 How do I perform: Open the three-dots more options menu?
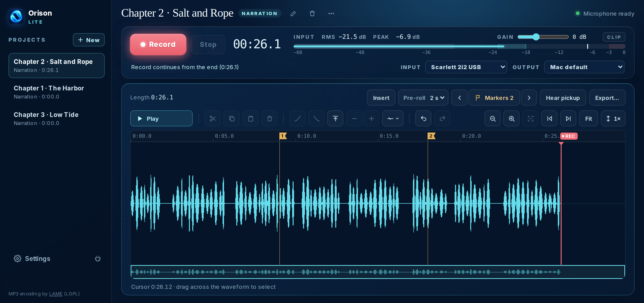click(x=331, y=13)
